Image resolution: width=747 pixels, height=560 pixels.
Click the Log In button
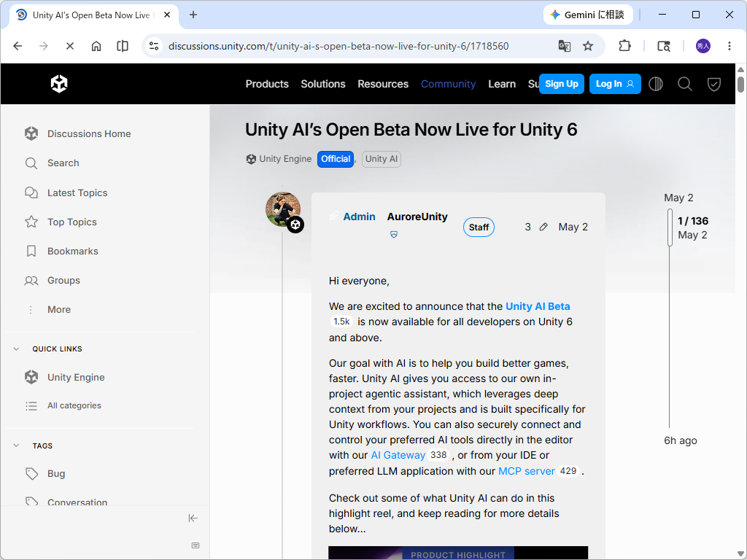(x=614, y=84)
